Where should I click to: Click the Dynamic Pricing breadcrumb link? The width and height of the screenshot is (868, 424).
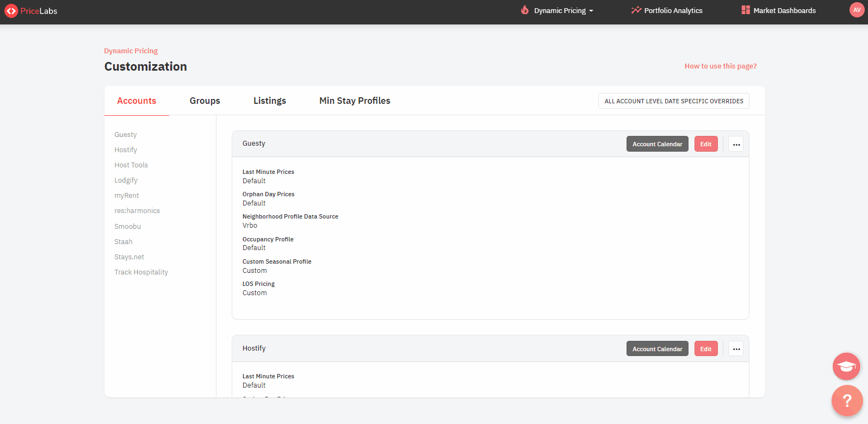pos(131,51)
